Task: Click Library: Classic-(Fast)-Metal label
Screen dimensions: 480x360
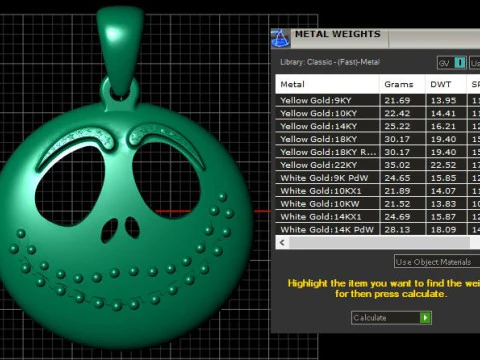Action: 330,62
